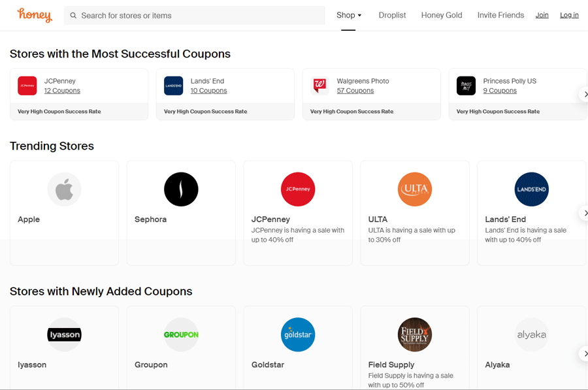Click the ULTA store name
Viewport: 588px width, 390px height.
coord(378,219)
